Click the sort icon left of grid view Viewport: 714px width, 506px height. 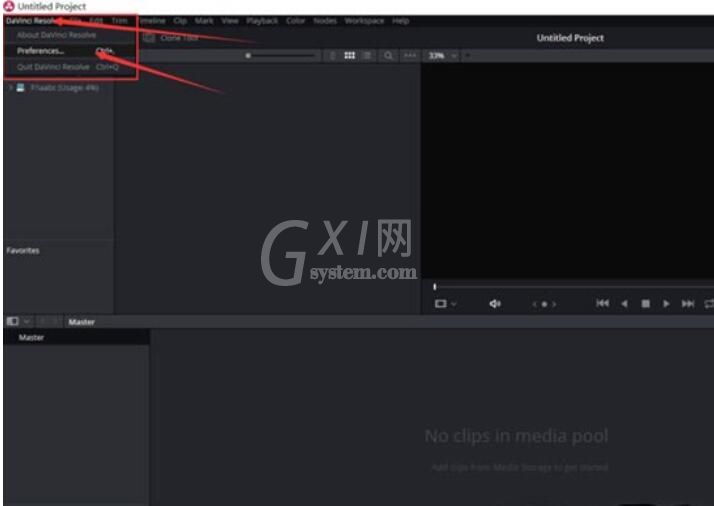[332, 56]
